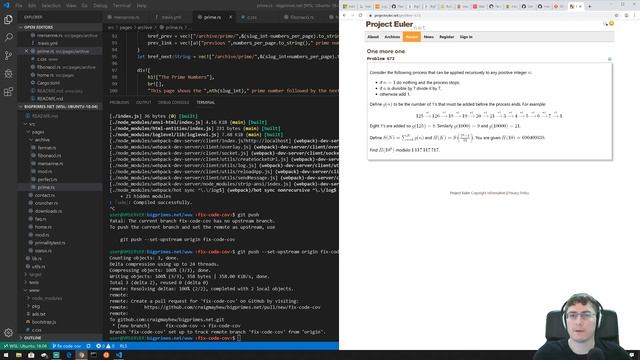Open a new browser tab with plus button
The width and height of the screenshot is (640, 360).
589,7
